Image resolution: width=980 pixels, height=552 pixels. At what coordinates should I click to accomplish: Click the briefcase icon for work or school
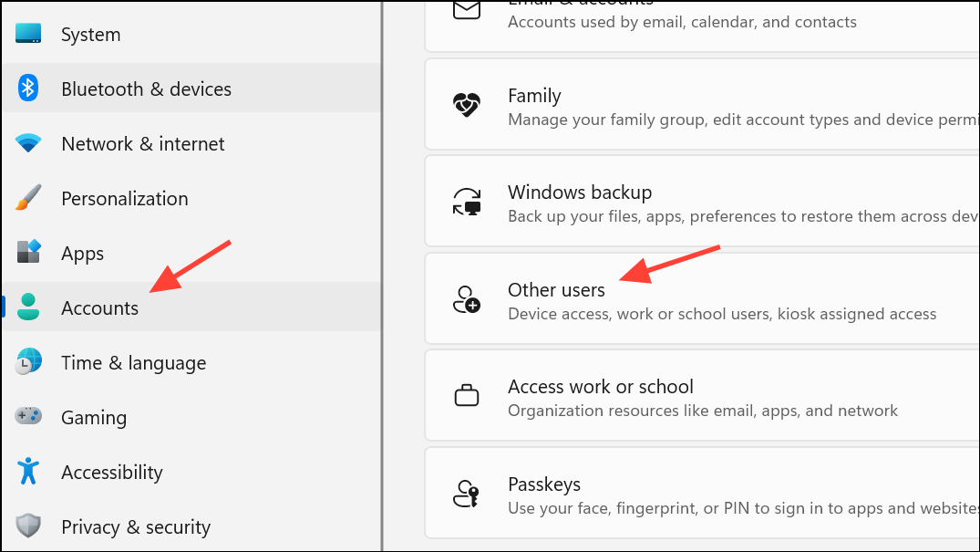click(x=467, y=395)
